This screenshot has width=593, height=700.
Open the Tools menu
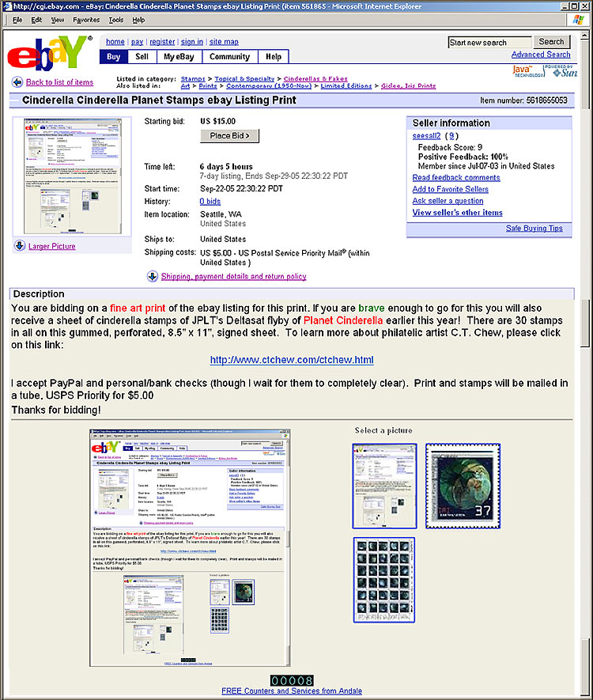click(116, 20)
